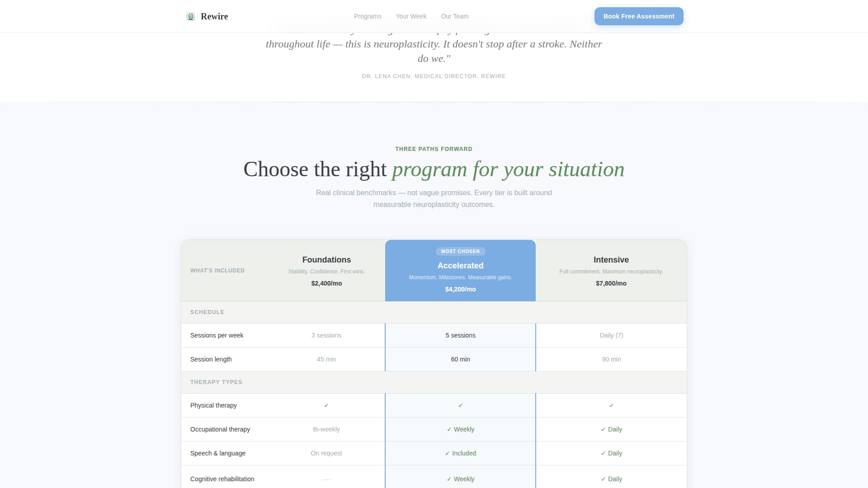Click Speech & language Included cell
The width and height of the screenshot is (868, 488).
(460, 453)
